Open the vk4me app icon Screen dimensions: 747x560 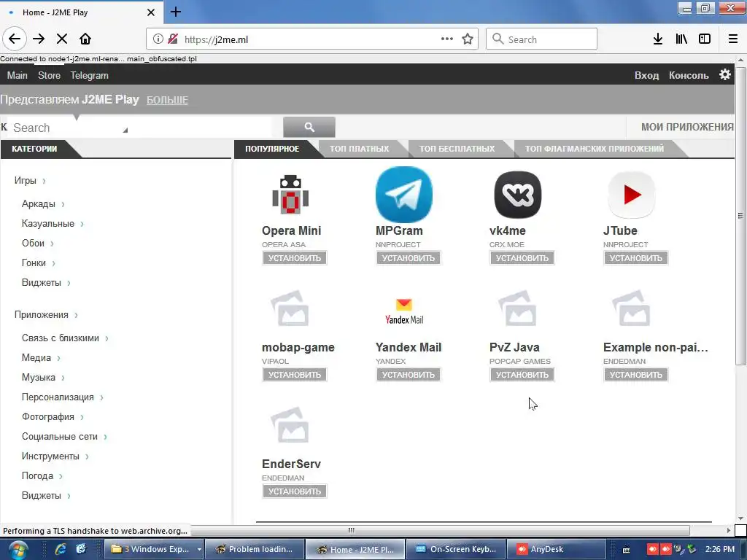518,195
